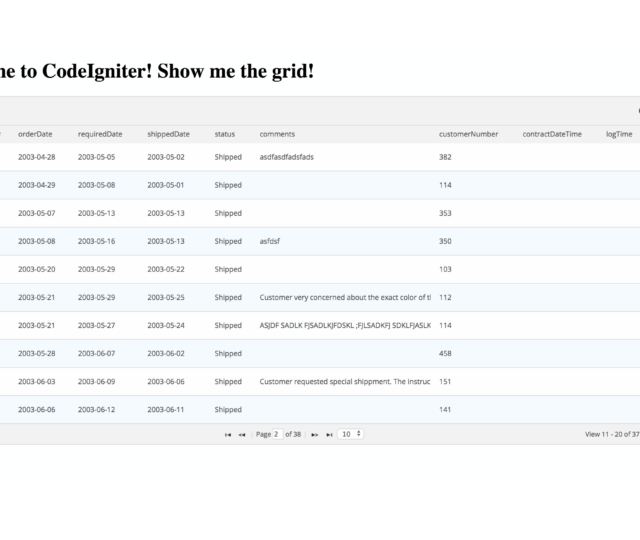This screenshot has width=640, height=540.
Task: Select orderDate cell 2003-04-29
Action: [x=37, y=185]
